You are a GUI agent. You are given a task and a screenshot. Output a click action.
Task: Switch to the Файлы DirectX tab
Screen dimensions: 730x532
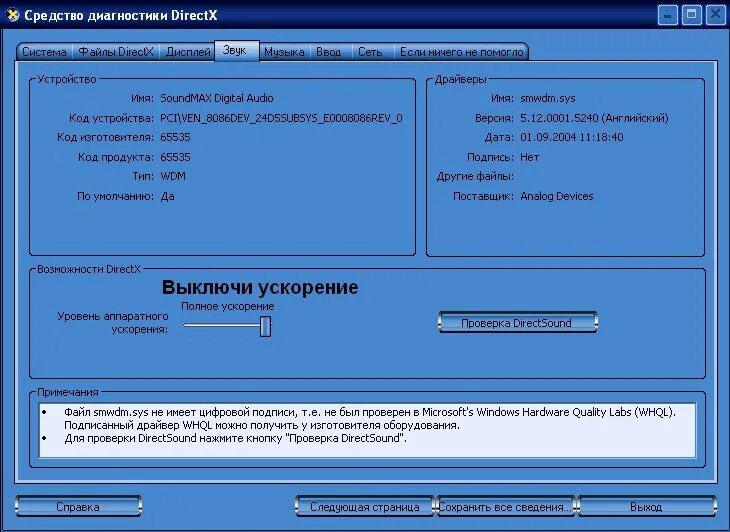(x=115, y=52)
